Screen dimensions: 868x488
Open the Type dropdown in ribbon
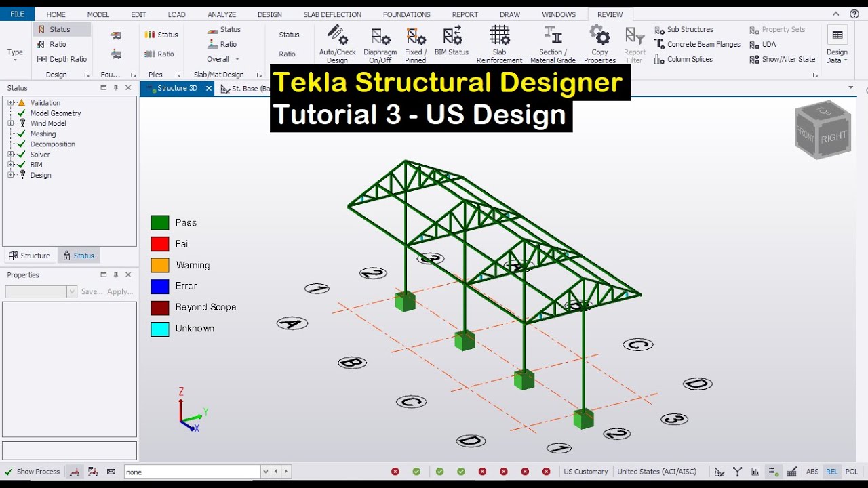click(x=15, y=54)
